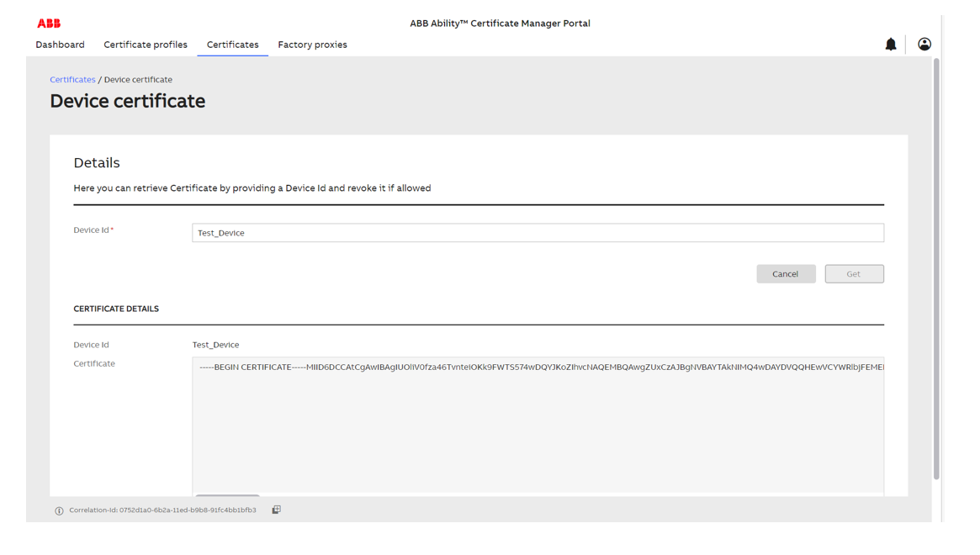980x555 pixels.
Task: Follow the Certificates breadcrumb link
Action: [72, 79]
